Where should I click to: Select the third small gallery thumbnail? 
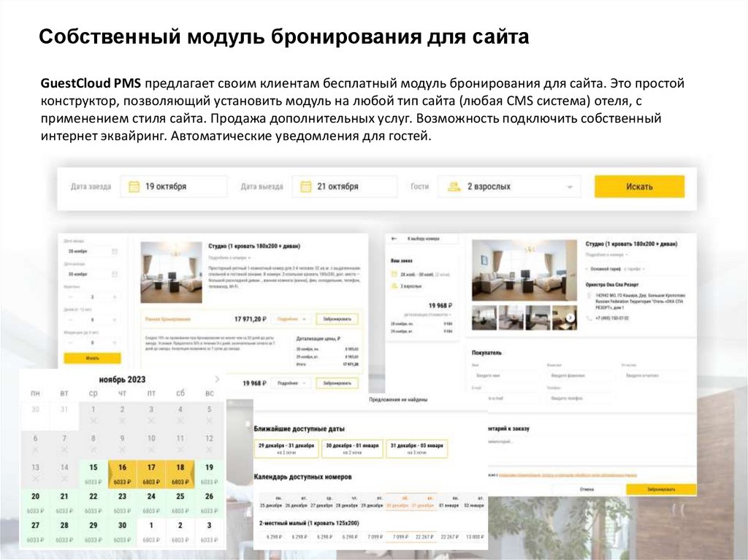[538, 318]
